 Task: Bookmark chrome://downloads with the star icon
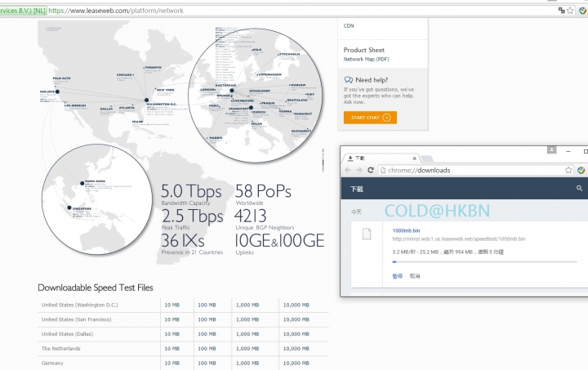pyautogui.click(x=568, y=170)
